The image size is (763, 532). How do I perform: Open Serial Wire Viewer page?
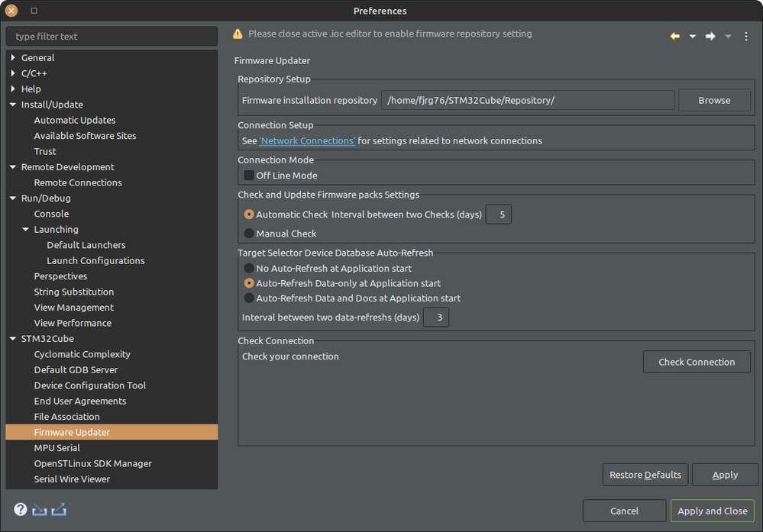[x=72, y=479]
